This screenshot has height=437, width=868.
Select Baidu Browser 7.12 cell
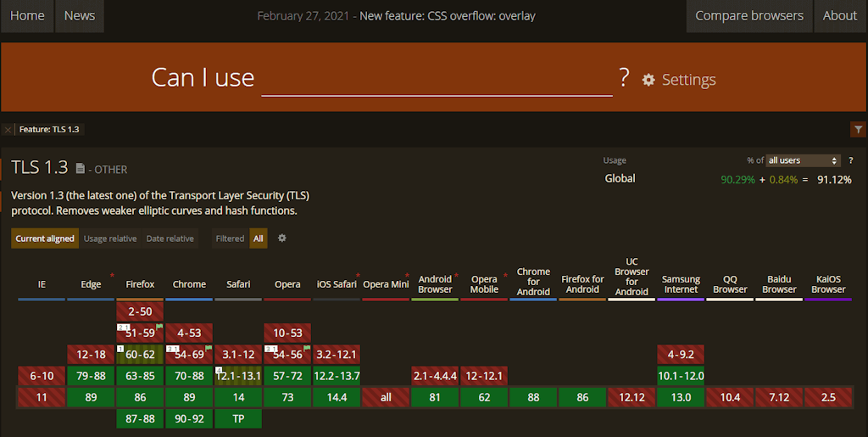coord(780,397)
